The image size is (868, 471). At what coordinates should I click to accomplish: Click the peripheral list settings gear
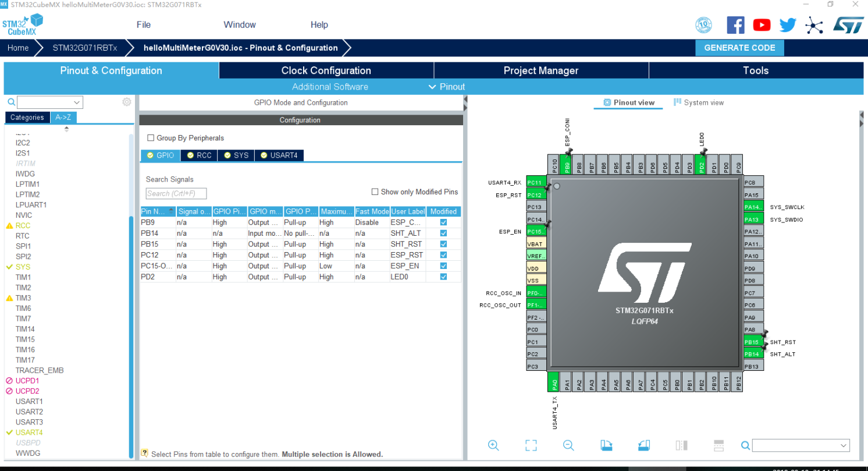(127, 102)
